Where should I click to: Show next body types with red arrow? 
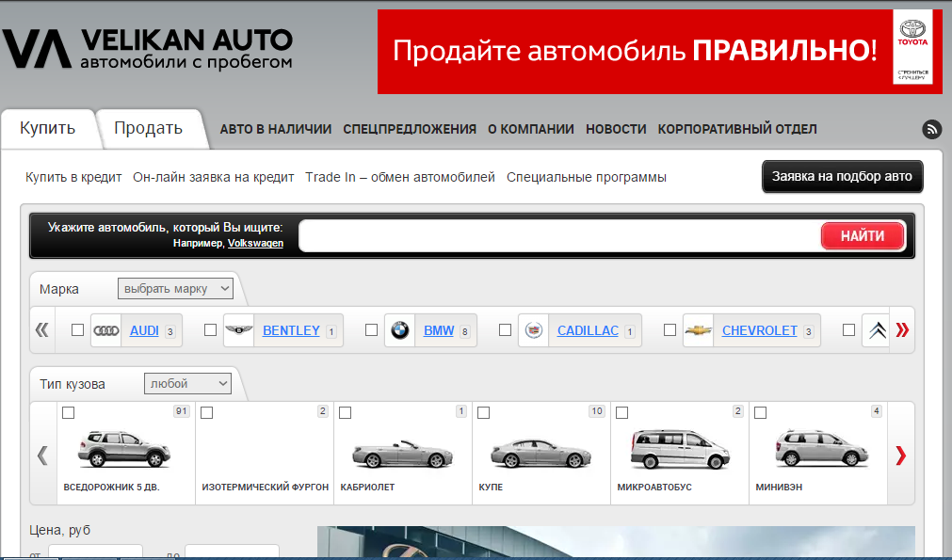coord(901,455)
